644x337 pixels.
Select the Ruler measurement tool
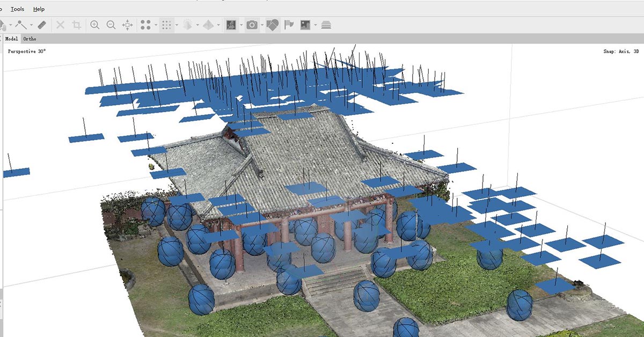tap(41, 25)
